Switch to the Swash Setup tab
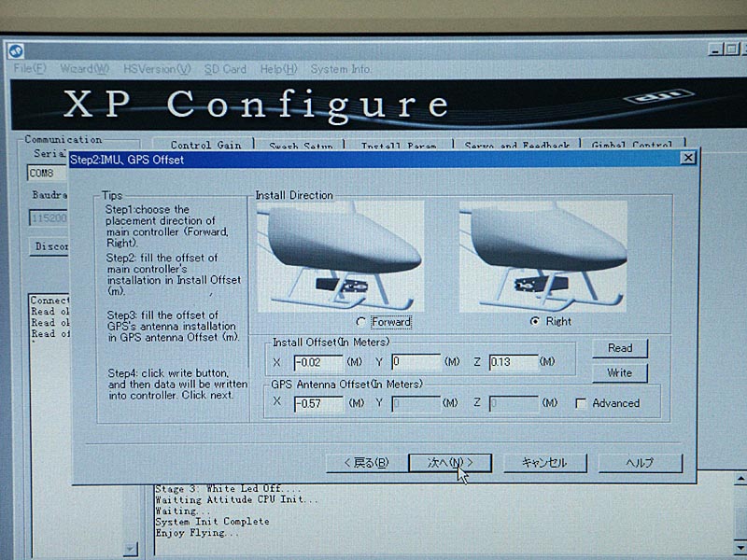The height and width of the screenshot is (560, 747). pos(301,146)
